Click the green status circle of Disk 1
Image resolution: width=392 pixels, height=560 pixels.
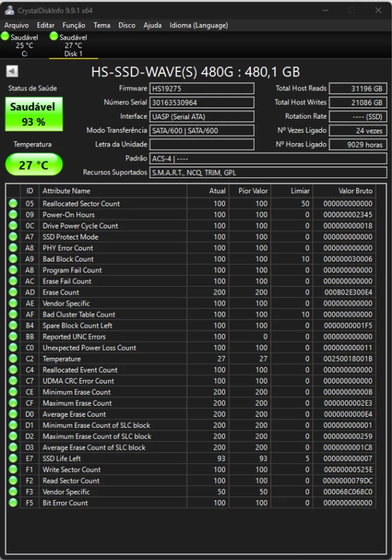[x=54, y=36]
